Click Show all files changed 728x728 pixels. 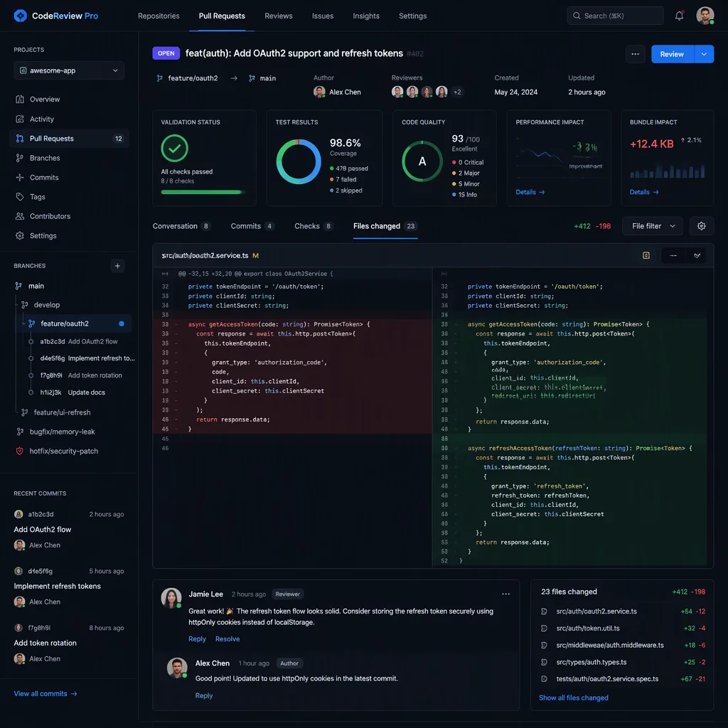573,698
